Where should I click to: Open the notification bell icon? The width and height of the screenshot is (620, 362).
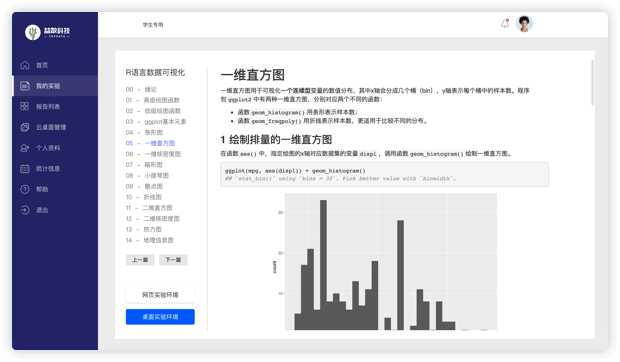[x=505, y=24]
